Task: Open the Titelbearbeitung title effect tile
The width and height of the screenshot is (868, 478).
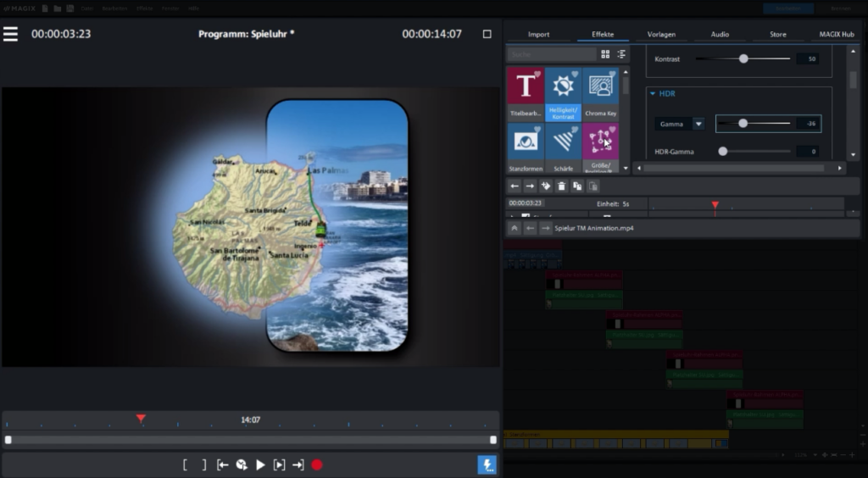Action: point(526,93)
